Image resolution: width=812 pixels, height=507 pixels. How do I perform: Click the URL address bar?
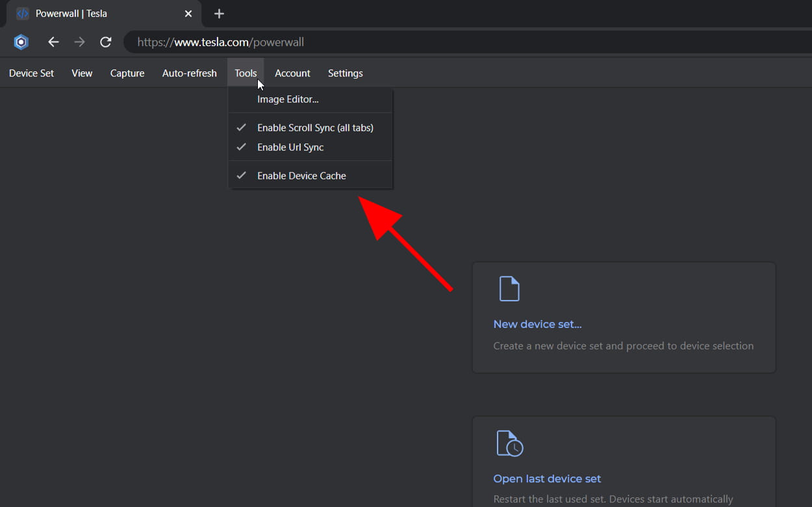tap(467, 42)
